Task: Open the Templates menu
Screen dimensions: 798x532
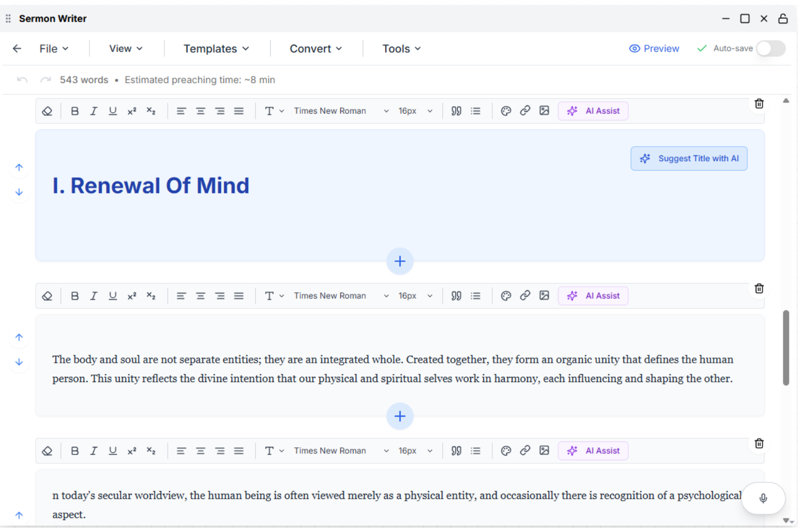Action: (x=216, y=49)
